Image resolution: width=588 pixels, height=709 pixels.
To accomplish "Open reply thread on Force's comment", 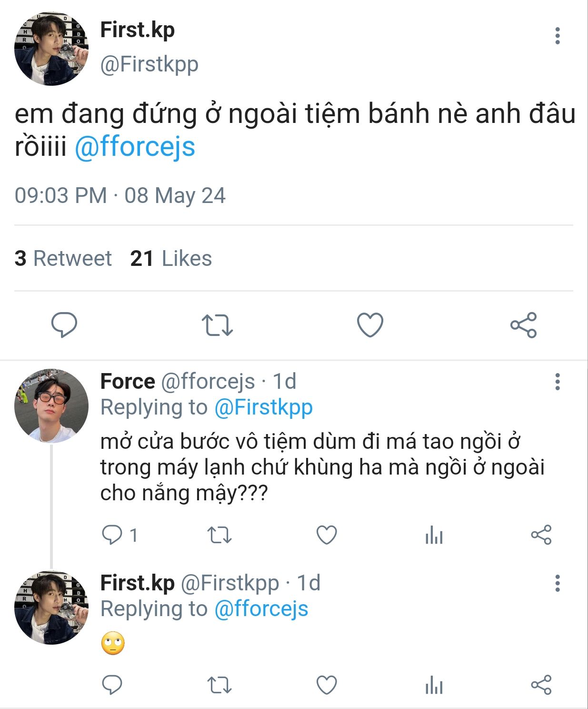I will pos(112,535).
